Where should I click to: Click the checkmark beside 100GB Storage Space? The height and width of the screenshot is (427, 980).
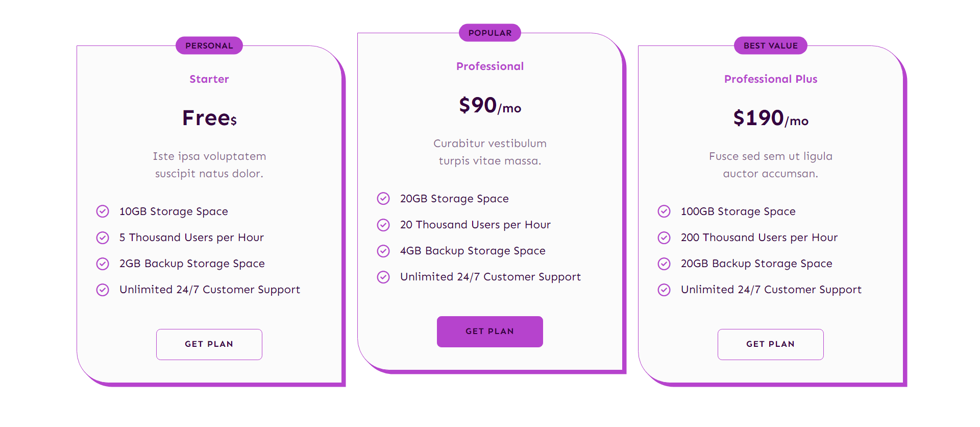pos(664,211)
